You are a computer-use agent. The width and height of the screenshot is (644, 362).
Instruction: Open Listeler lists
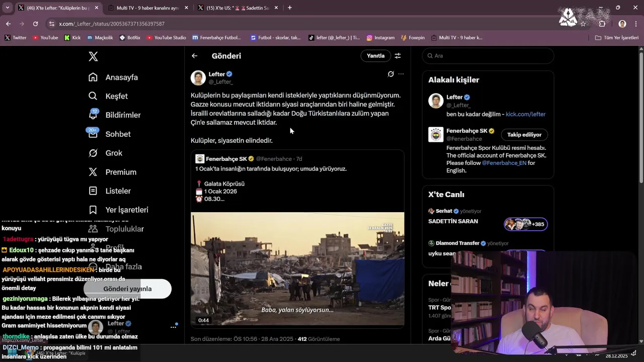coord(110,191)
